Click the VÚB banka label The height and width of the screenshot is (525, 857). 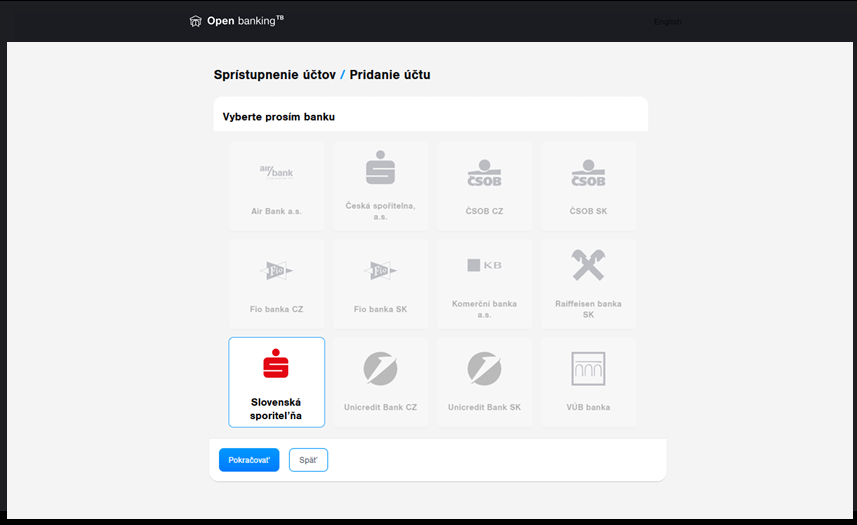[588, 407]
